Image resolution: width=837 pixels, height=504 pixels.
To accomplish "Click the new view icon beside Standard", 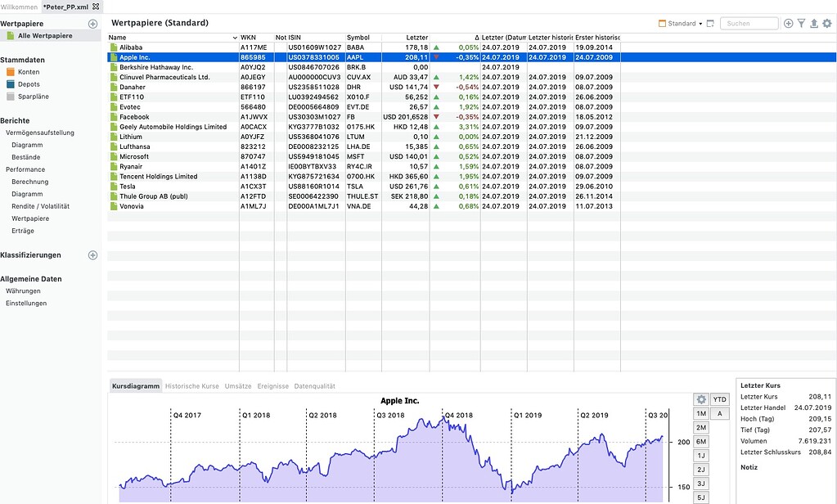I will 710,24.
